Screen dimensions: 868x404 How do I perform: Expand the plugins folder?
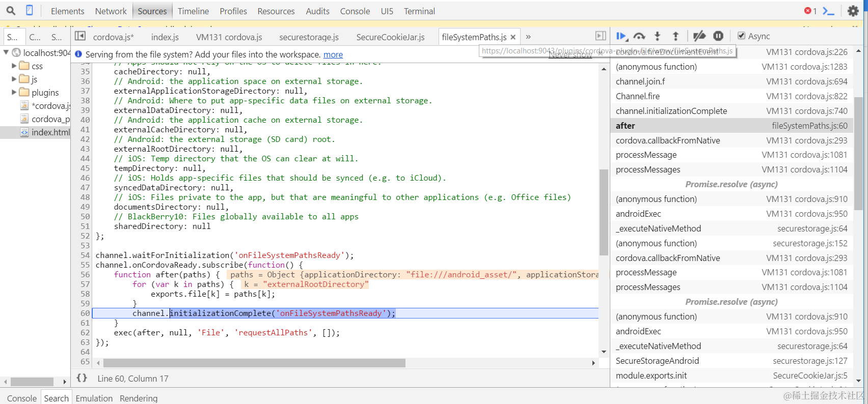pos(14,92)
